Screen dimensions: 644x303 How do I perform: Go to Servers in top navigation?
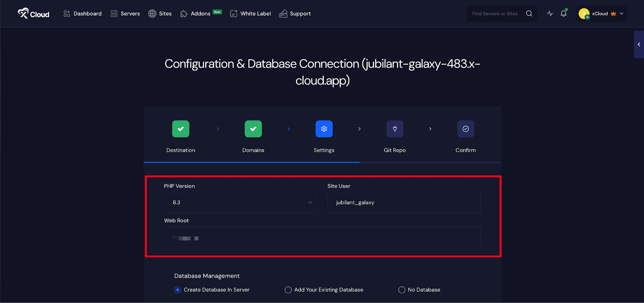125,14
